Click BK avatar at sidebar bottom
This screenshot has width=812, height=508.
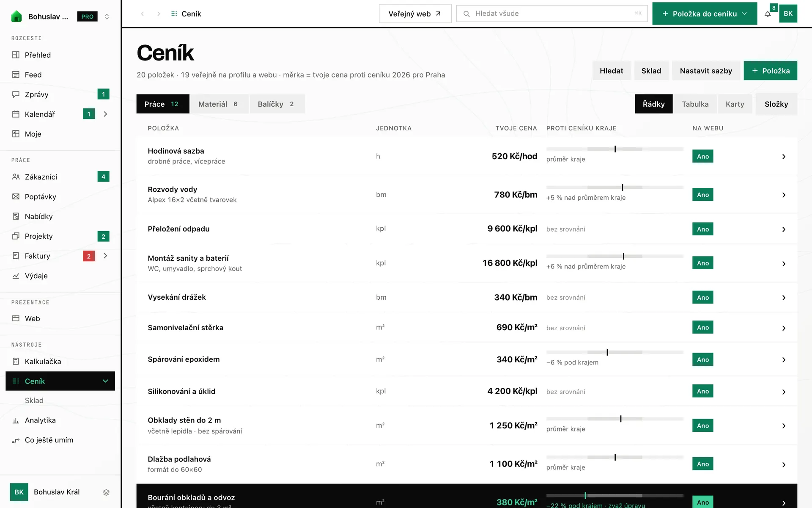click(x=19, y=492)
